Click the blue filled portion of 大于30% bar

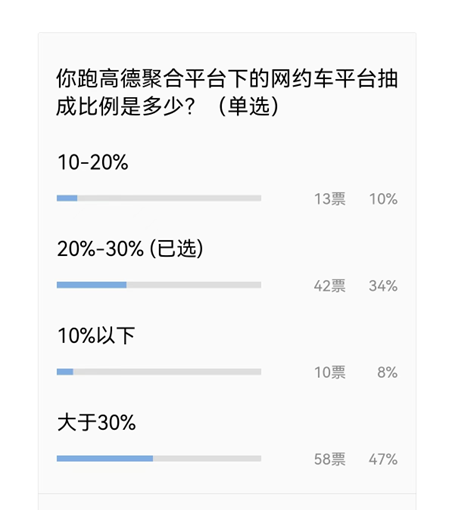(105, 459)
